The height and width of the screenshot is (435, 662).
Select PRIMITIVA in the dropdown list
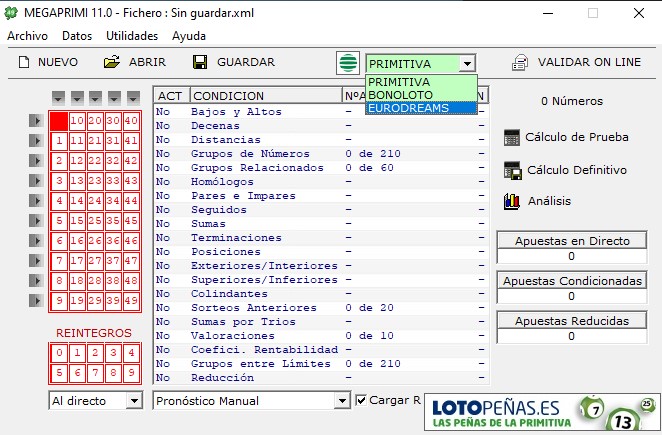coord(421,82)
